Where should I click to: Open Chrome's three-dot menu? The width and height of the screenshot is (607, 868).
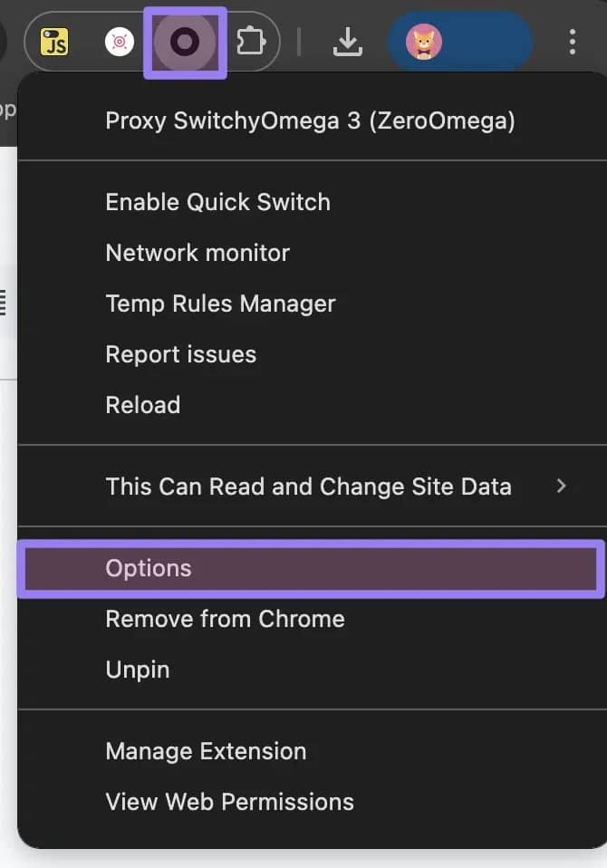click(572, 42)
